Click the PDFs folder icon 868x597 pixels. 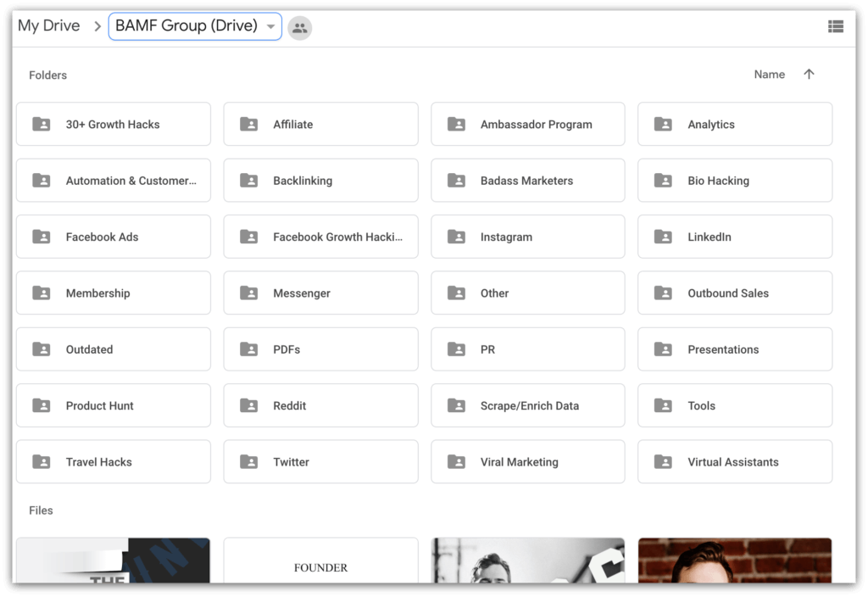[x=248, y=349]
